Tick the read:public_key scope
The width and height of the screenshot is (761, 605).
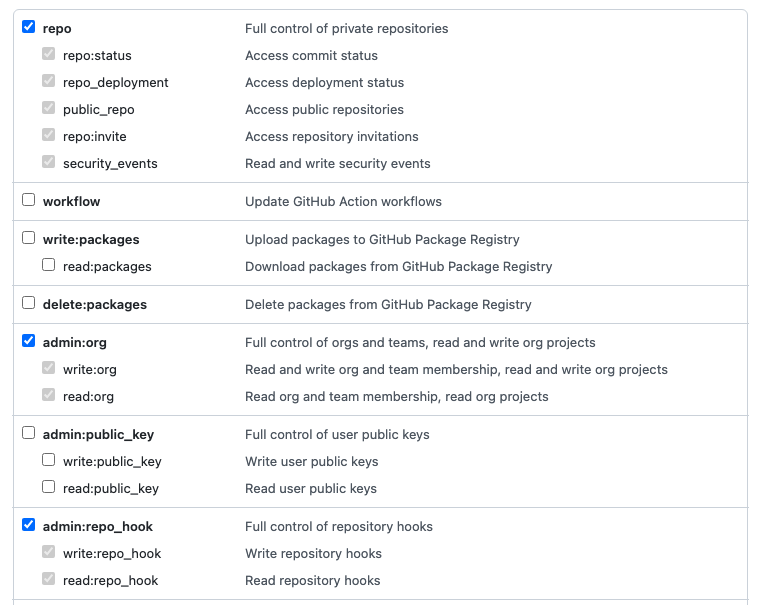click(x=49, y=487)
